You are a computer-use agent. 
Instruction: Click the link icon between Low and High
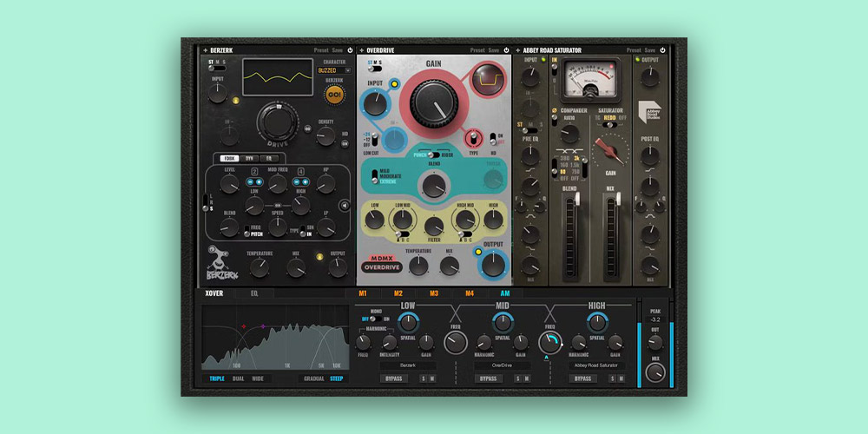(278, 205)
